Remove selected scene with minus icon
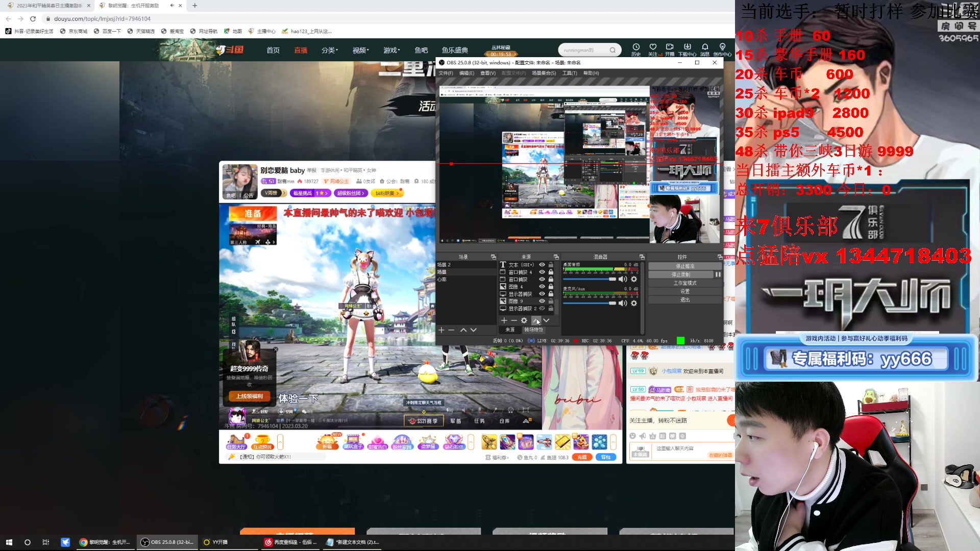The height and width of the screenshot is (551, 980). [x=451, y=330]
